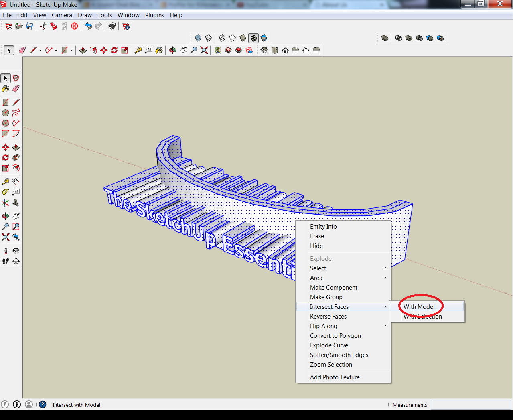Image resolution: width=513 pixels, height=420 pixels.
Task: Expand the Select submenu in context menu
Action: [x=343, y=268]
